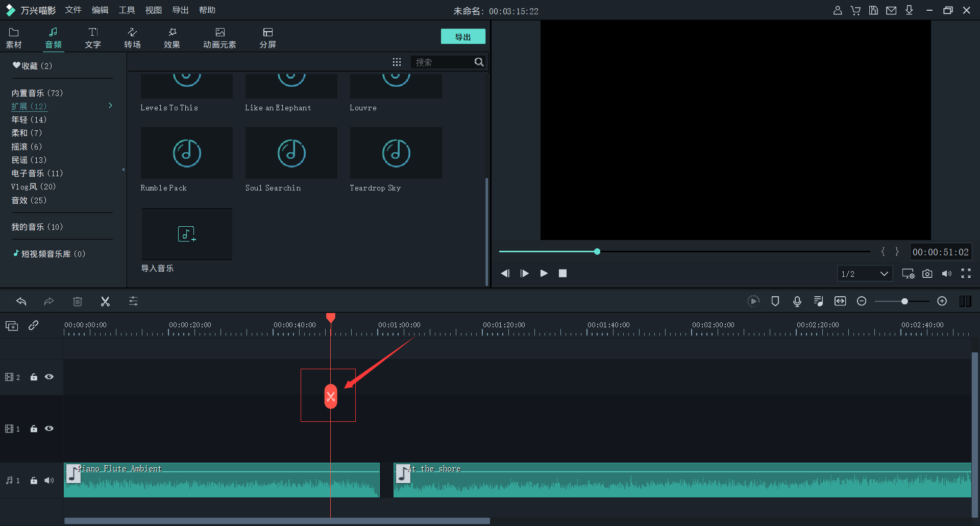Collapse the left category panel arrow

coord(123,170)
